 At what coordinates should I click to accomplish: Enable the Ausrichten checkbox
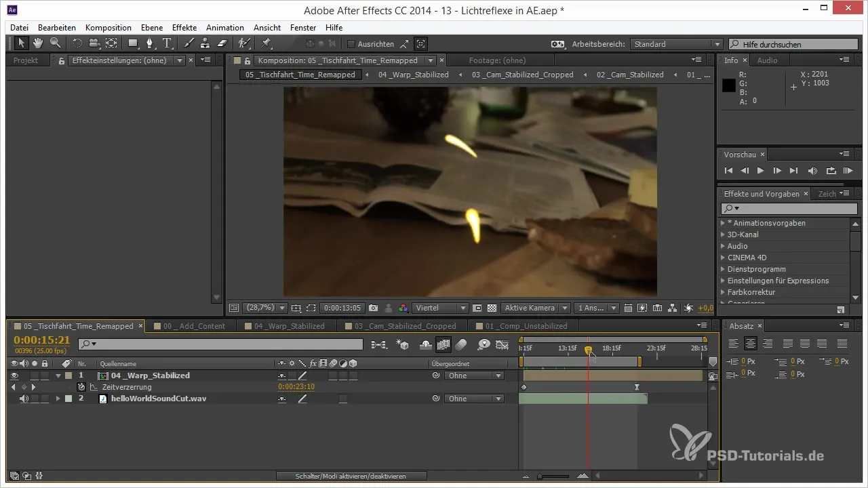click(x=351, y=44)
